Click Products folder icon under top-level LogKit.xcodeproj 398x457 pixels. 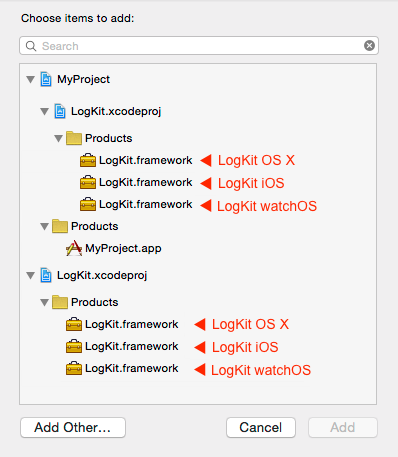coord(60,302)
